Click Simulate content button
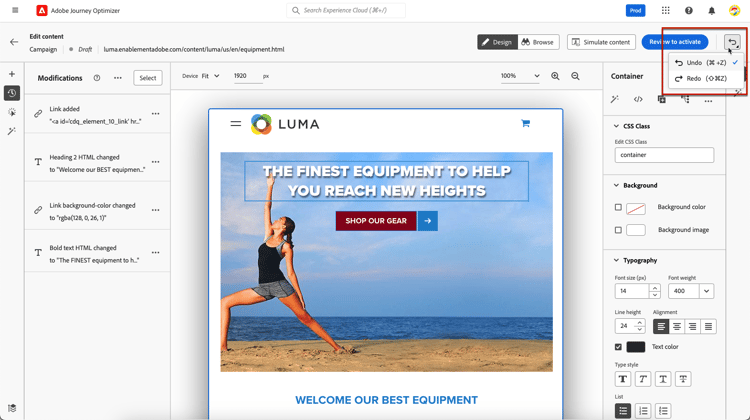 point(601,42)
